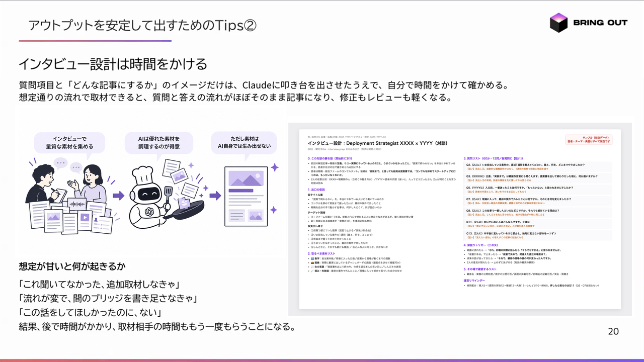Image resolution: width=644 pixels, height=362 pixels.
Task: Click question Q5 in the 質問リスト
Action: 539,190
